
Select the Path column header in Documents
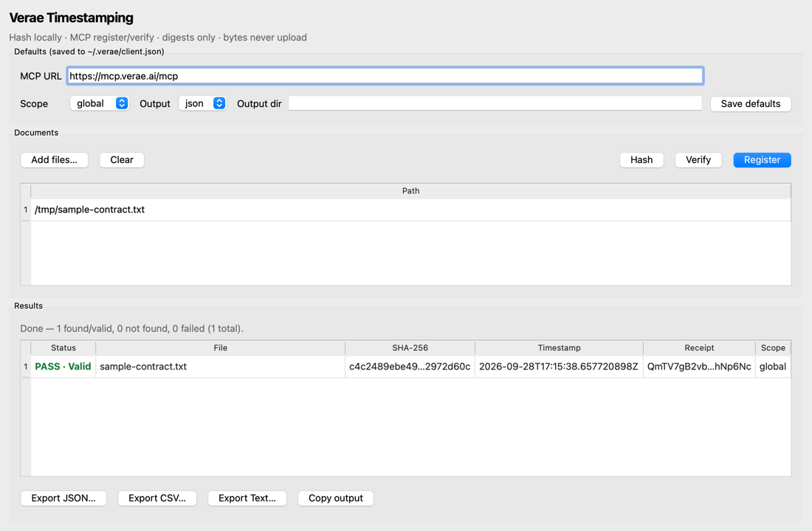[x=410, y=191]
